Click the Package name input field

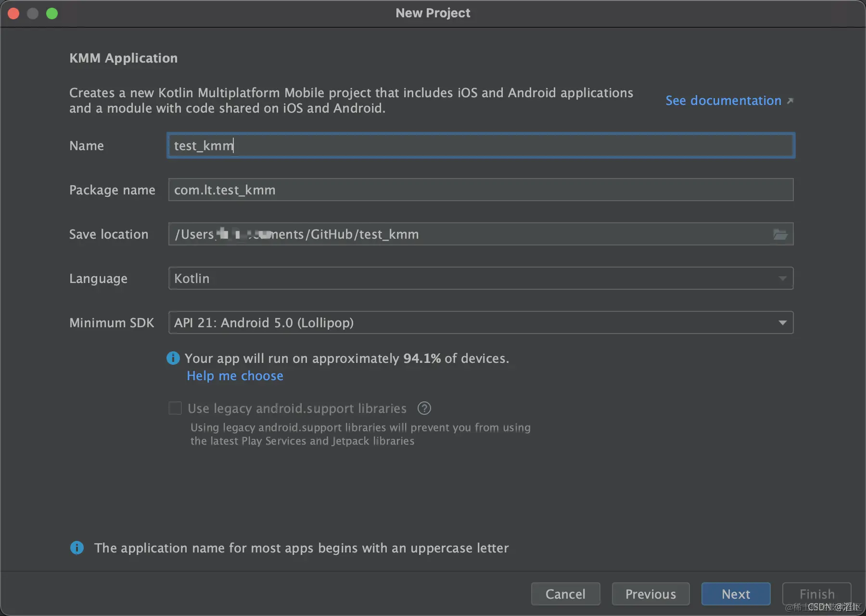(x=481, y=190)
